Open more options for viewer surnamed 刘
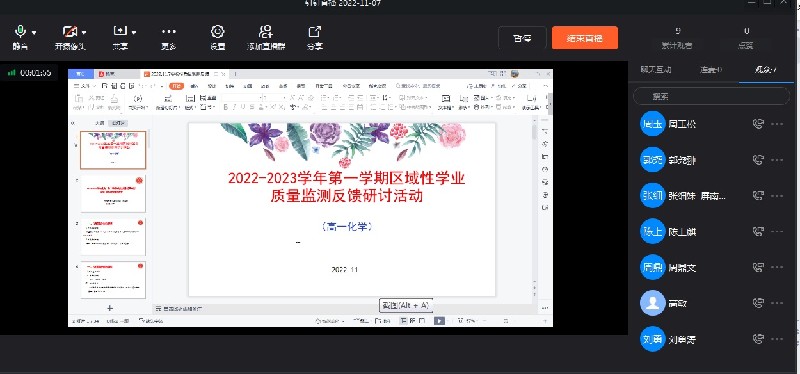This screenshot has height=374, width=800. pyautogui.click(x=777, y=339)
